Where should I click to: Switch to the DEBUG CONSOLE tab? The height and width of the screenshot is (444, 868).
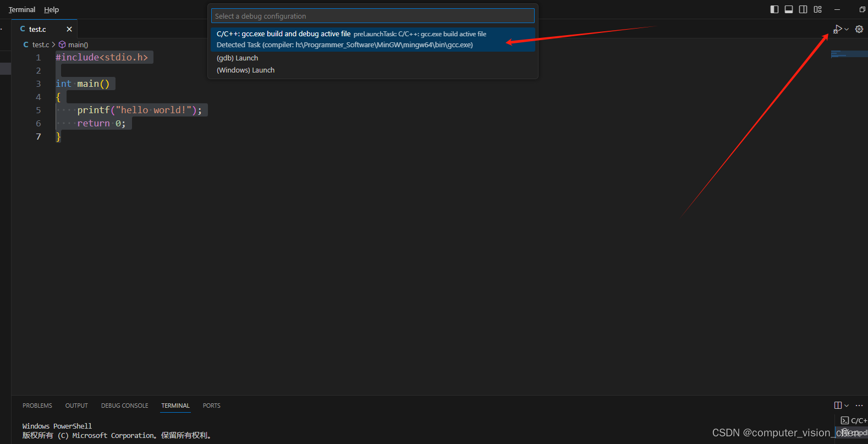[x=124, y=406]
